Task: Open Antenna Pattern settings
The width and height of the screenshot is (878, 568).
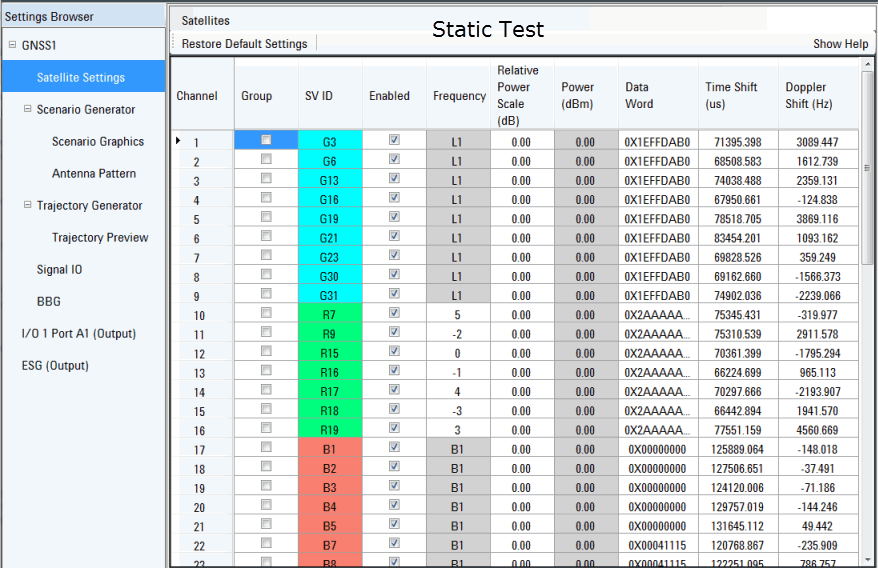Action: 94,173
